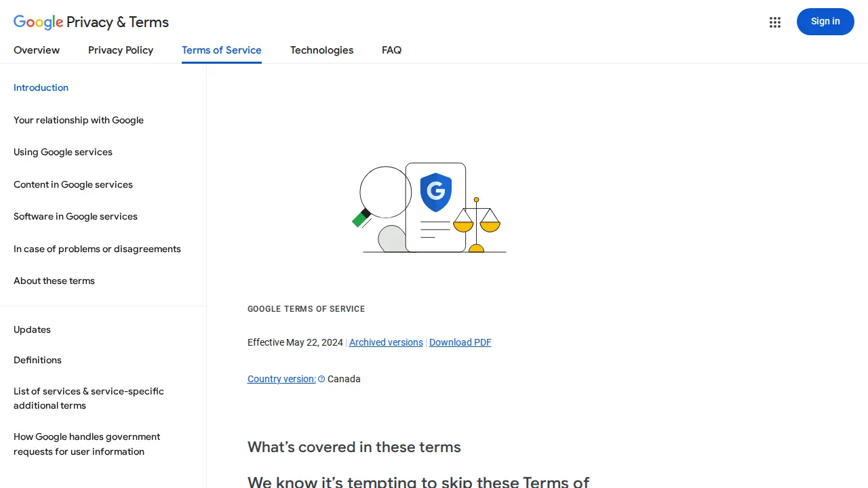Jump to Introduction in the sidebar
Viewport: 868px width, 488px height.
point(41,87)
